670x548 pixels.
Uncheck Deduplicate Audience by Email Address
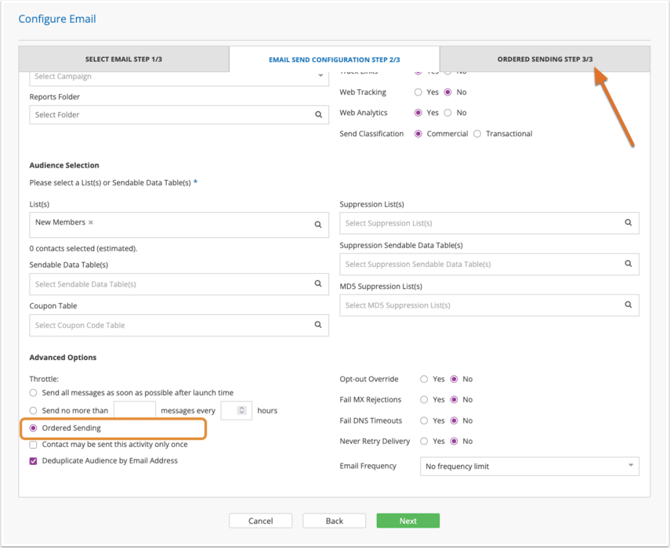(33, 461)
